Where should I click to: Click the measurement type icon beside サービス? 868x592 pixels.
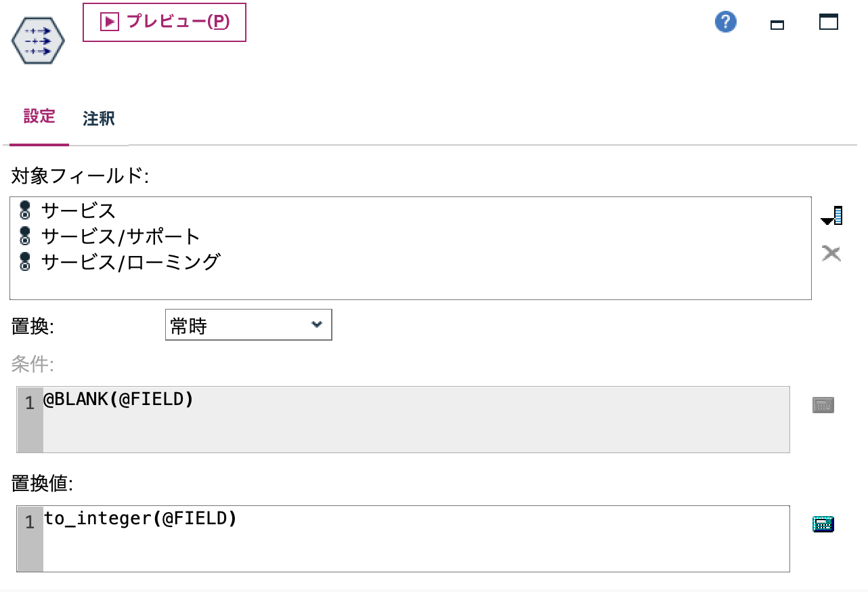(x=24, y=211)
